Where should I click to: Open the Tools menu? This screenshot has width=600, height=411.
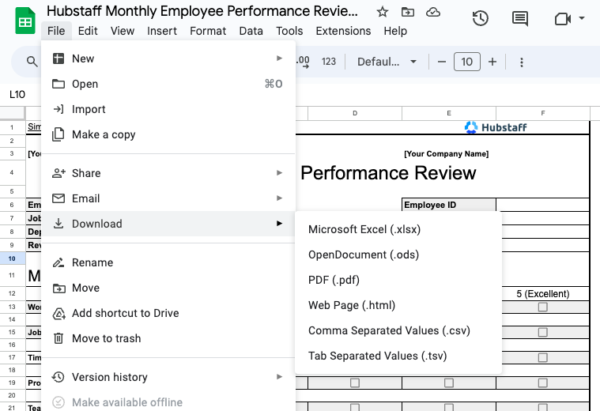[289, 31]
